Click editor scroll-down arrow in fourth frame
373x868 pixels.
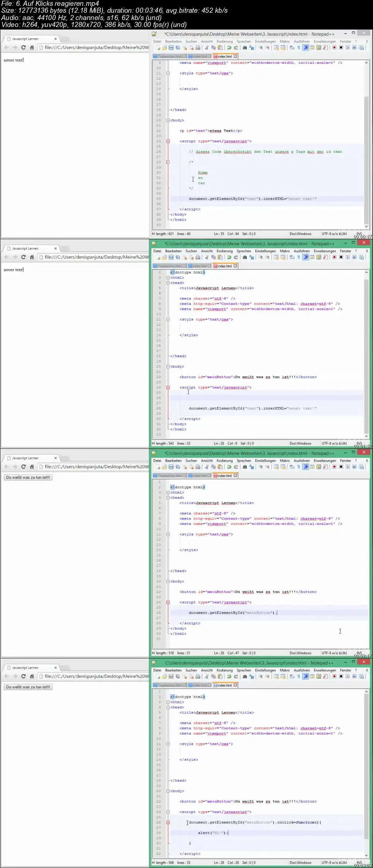[366, 855]
